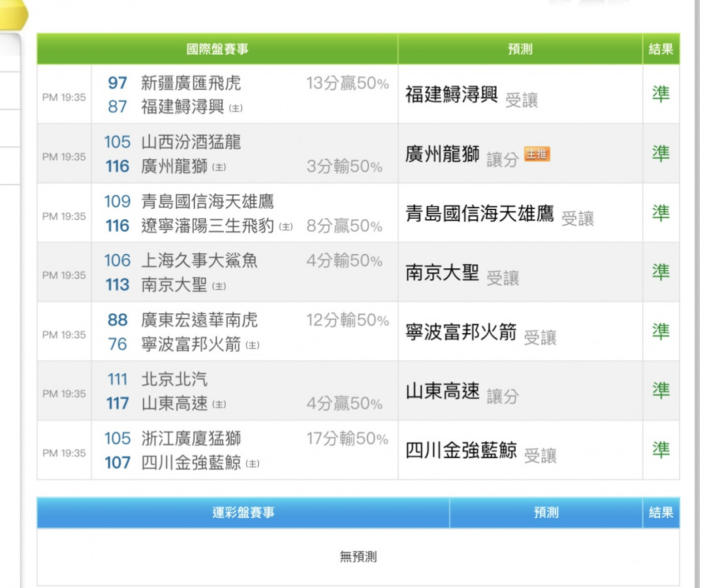Image resolution: width=705 pixels, height=588 pixels.
Task: Click score 117 beside 山東高速
Action: click(x=117, y=403)
